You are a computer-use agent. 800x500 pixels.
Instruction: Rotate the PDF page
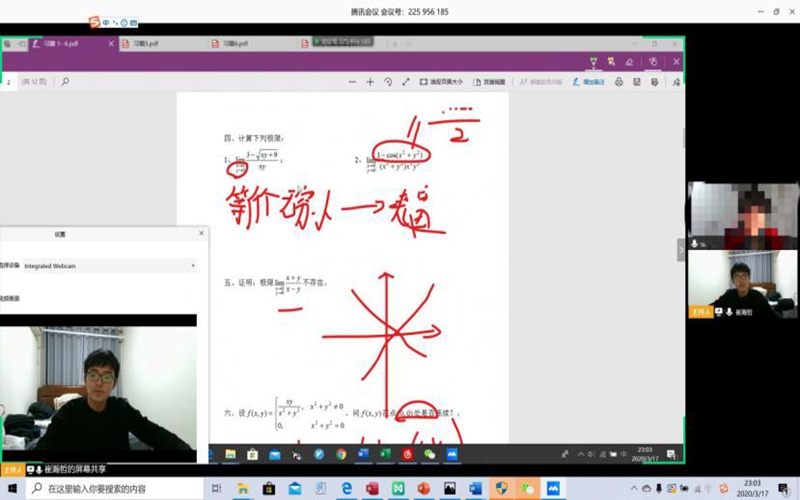388,82
